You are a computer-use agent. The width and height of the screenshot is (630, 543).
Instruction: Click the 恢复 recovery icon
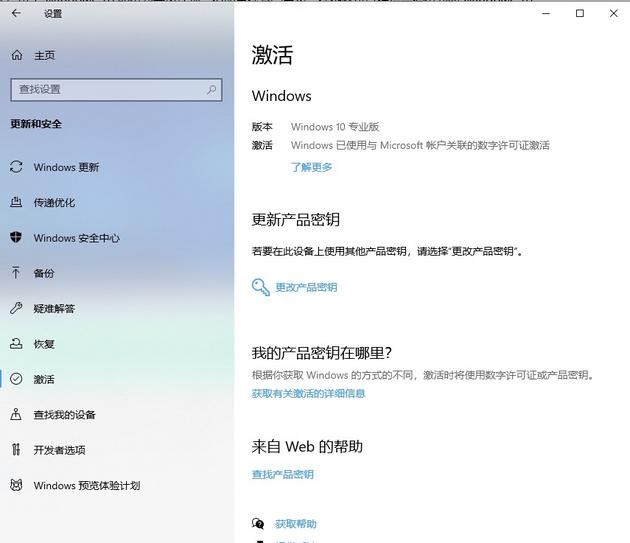click(x=16, y=344)
